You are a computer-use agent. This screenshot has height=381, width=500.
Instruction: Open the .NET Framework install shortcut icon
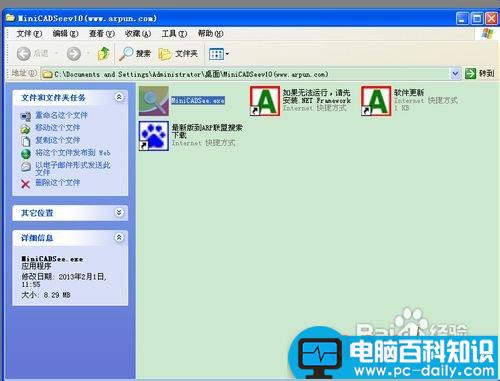tap(265, 101)
